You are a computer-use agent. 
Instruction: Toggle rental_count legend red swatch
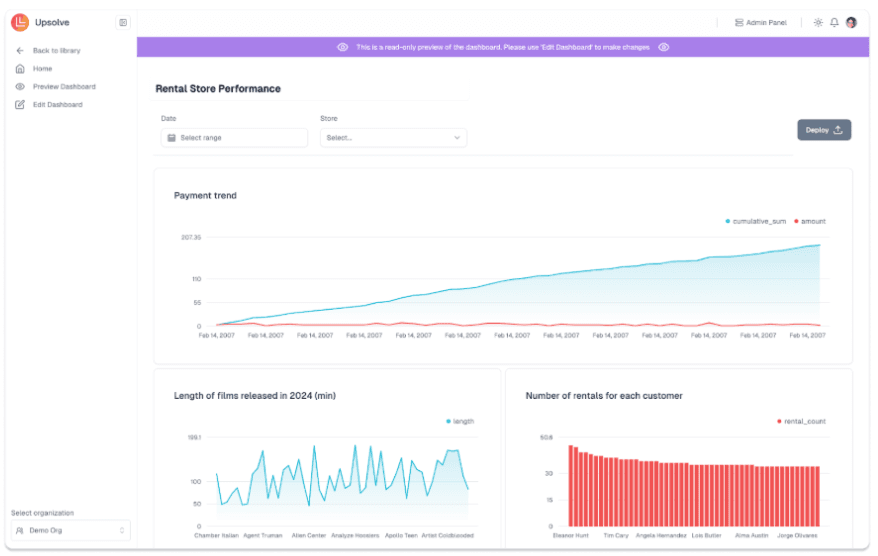(779, 421)
